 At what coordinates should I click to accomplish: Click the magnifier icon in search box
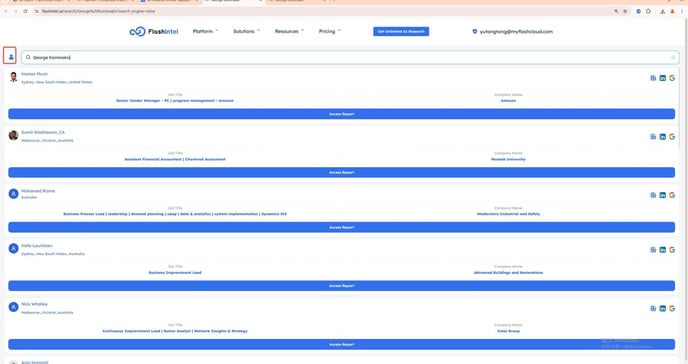coord(28,57)
